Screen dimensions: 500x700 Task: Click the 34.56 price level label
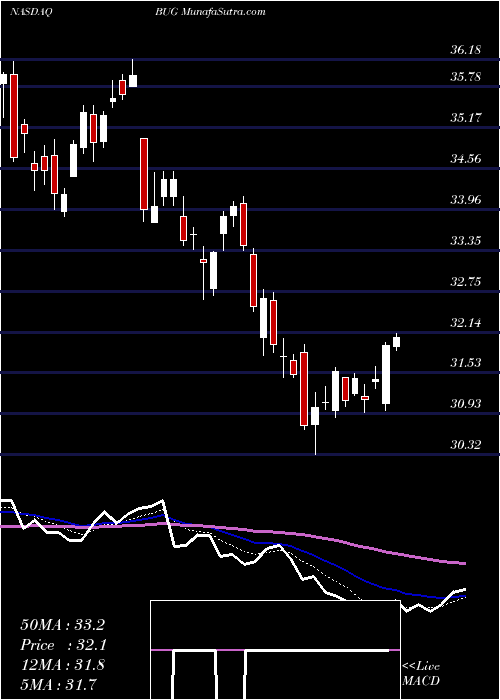[466, 158]
